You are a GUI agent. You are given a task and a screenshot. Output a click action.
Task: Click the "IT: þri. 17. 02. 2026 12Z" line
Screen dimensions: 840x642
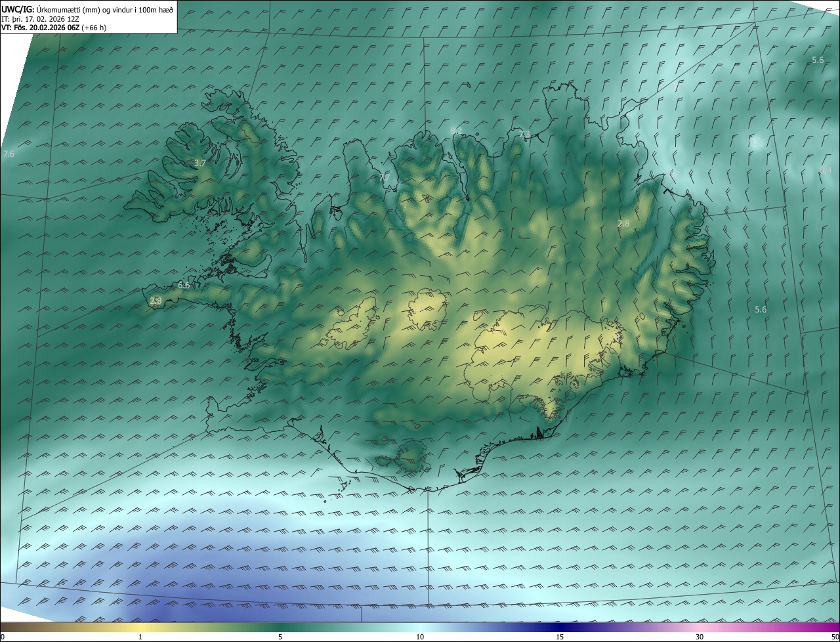point(41,19)
